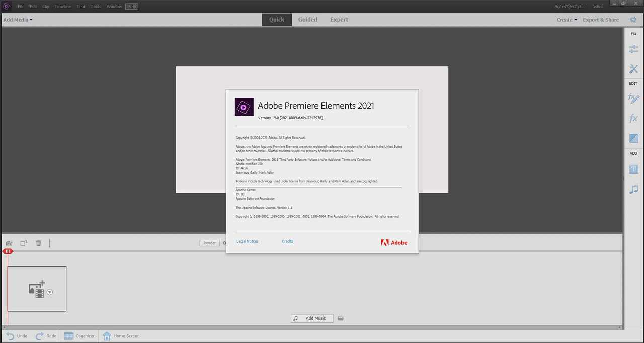Click the Legal Notices link
This screenshot has height=343, width=644.
[248, 241]
